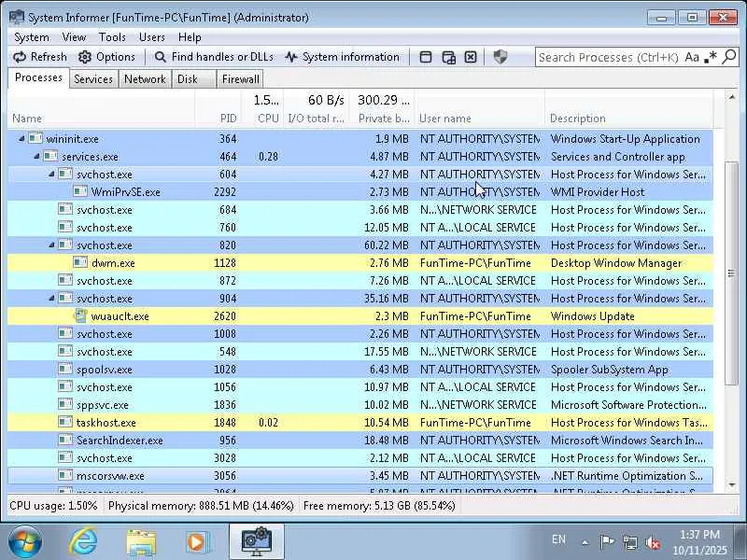Sort by I/O total rate column
Viewport: 747px width, 560px height.
pos(316,119)
